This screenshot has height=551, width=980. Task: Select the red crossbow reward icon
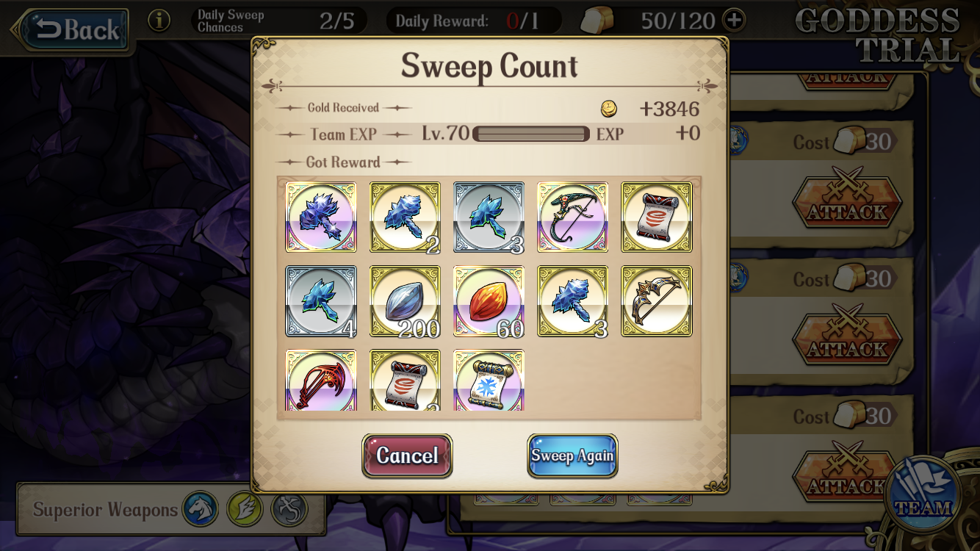321,380
